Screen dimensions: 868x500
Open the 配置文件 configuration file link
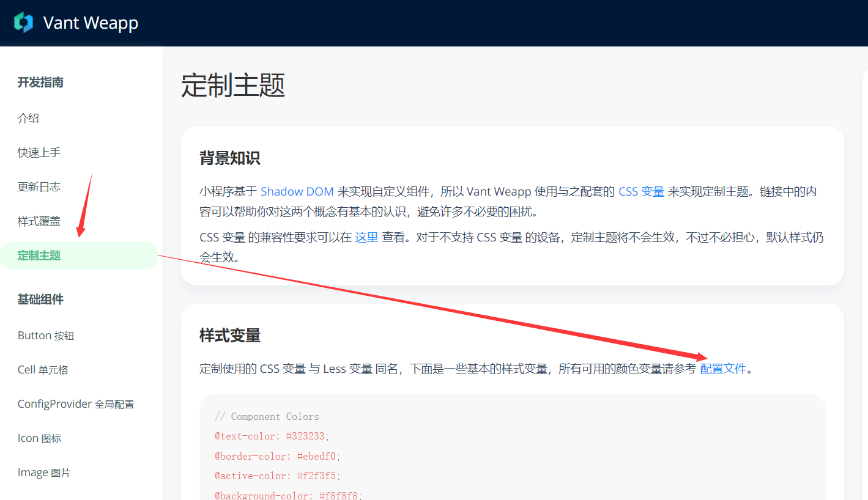(723, 369)
